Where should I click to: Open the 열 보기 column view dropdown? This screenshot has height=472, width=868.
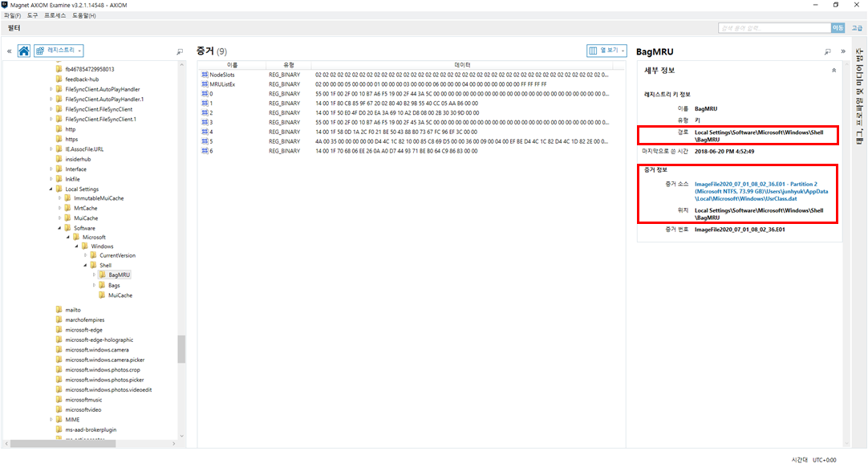click(606, 51)
